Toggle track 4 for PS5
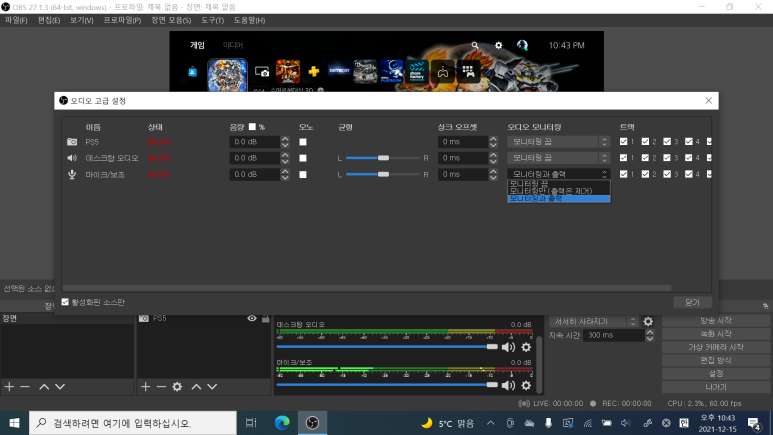Screen dimensions: 773x435 pyautogui.click(x=689, y=142)
